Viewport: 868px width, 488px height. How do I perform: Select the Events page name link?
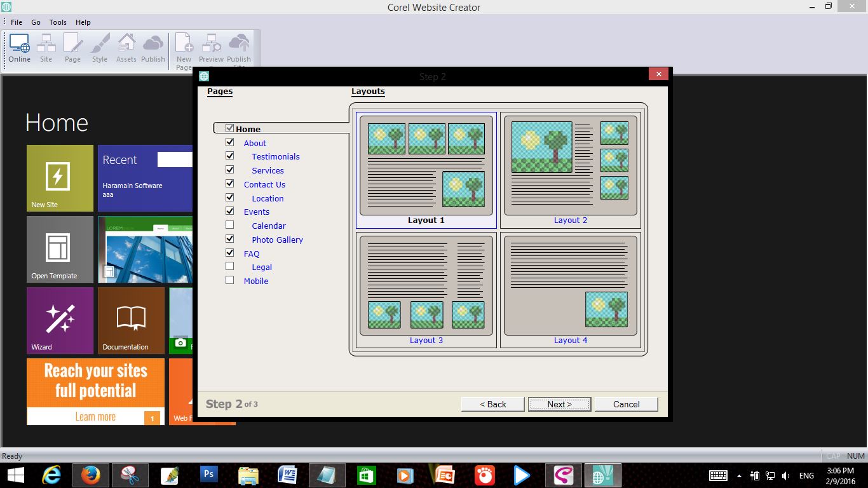point(257,212)
